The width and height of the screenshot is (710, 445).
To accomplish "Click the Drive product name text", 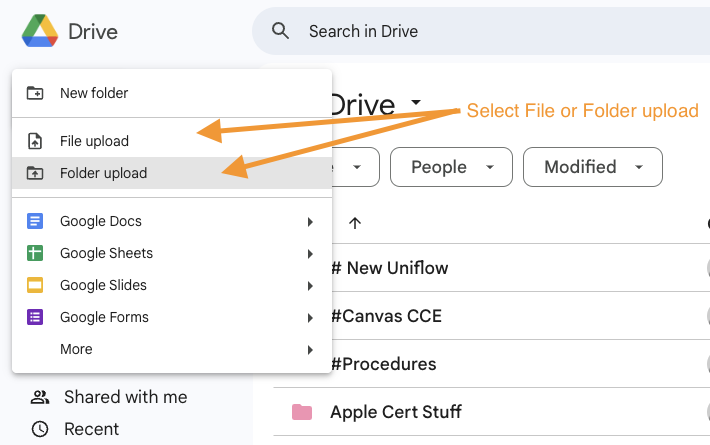I will (93, 31).
